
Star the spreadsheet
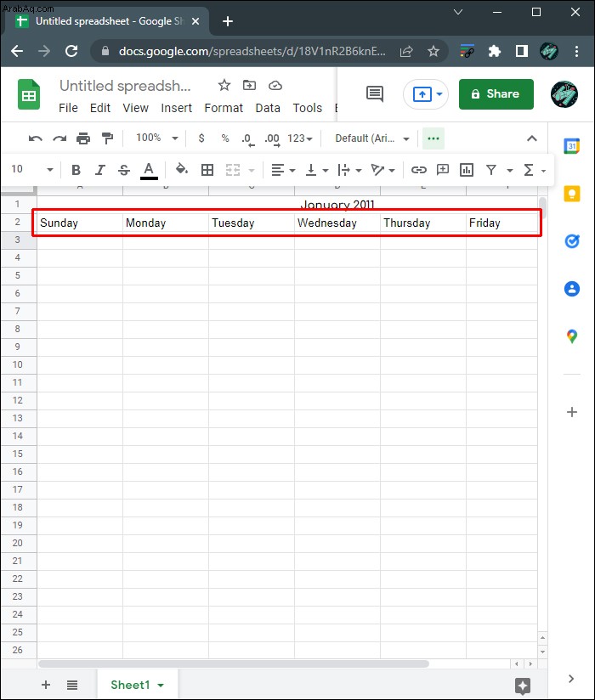tap(224, 85)
